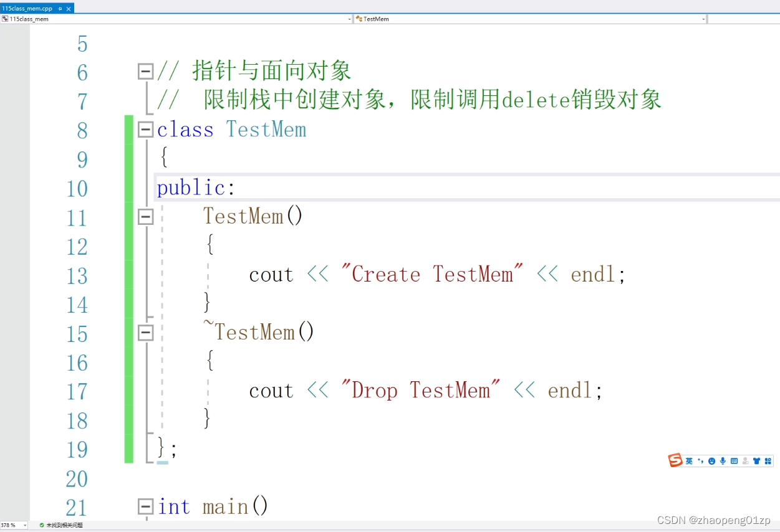Collapse the main function region
This screenshot has width=780, height=532.
point(145,506)
